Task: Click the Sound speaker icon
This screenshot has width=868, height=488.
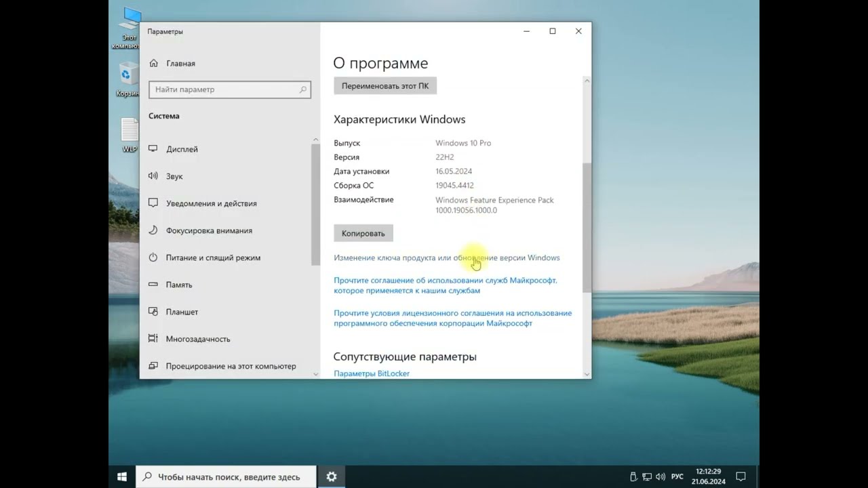Action: point(153,176)
